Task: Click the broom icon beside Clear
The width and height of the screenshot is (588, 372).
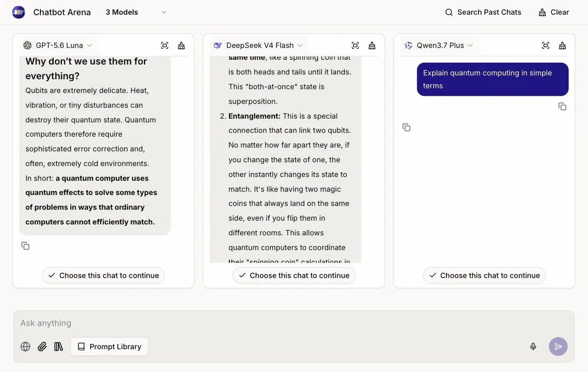Action: (x=542, y=12)
